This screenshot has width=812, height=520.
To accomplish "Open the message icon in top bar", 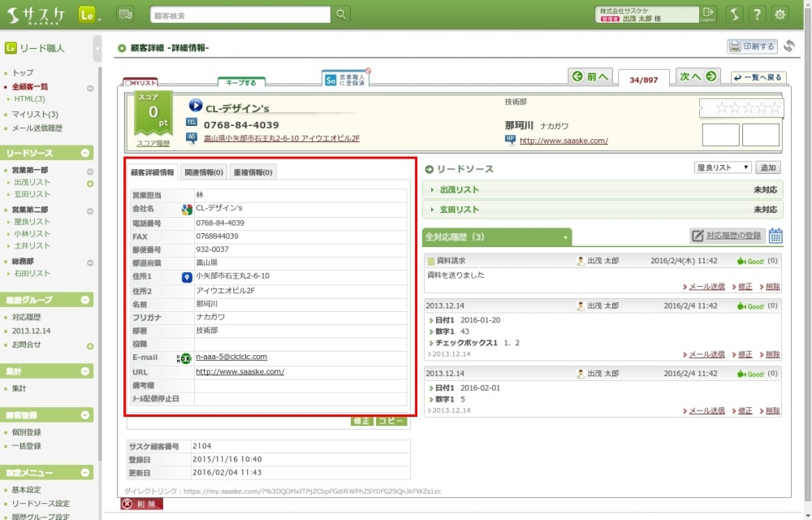I will (x=125, y=15).
